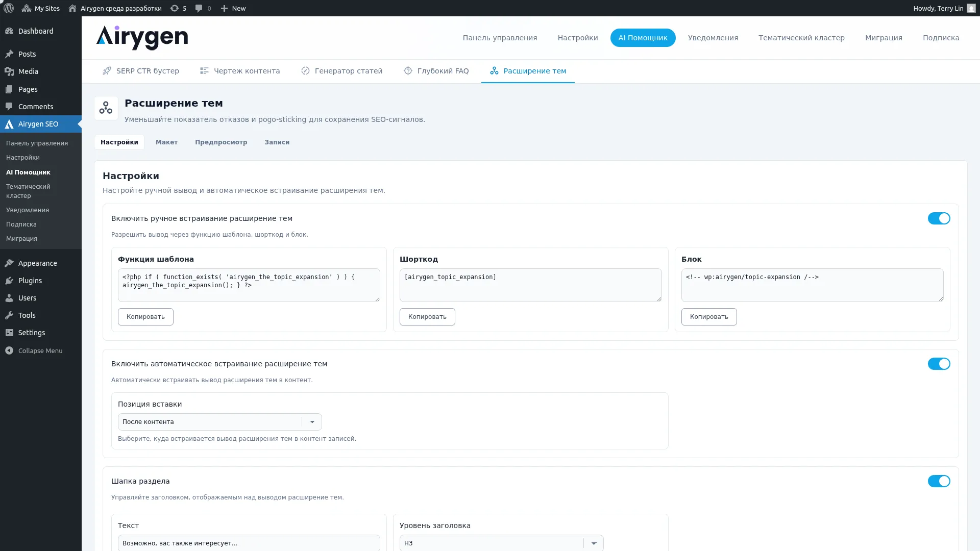
Task: Open the updates icon showing 5
Action: [x=175, y=8]
